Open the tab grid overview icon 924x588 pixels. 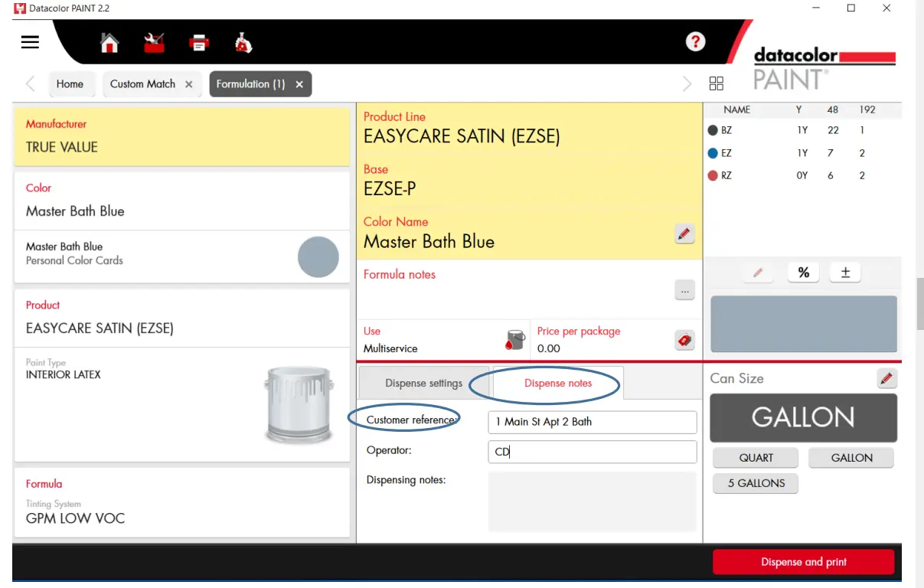click(717, 84)
